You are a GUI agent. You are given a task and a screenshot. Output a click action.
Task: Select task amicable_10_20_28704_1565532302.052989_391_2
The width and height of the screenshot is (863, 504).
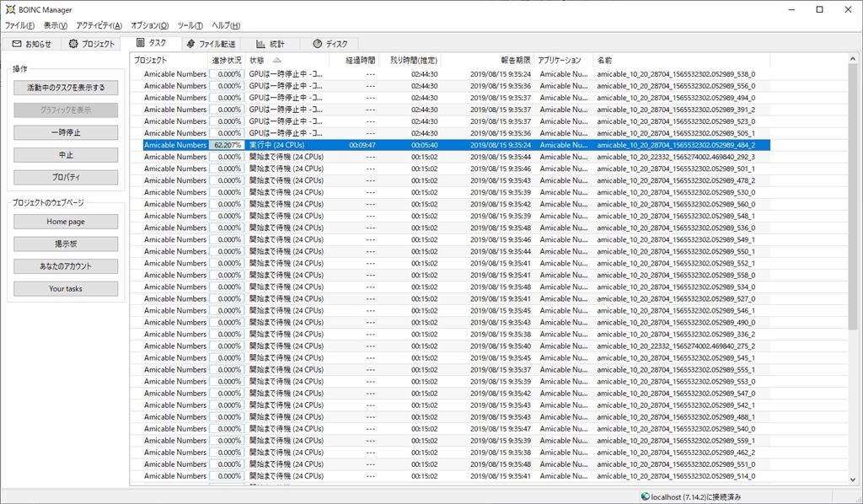(x=450, y=110)
